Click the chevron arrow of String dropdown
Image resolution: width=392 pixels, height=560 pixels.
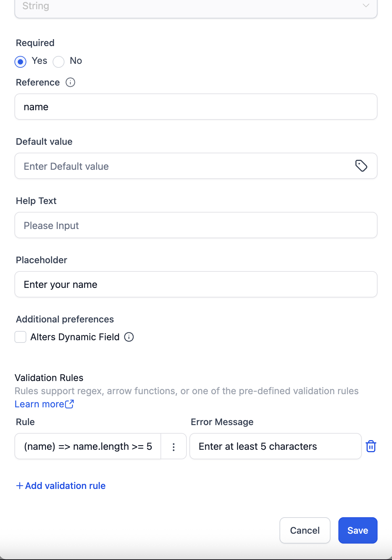pyautogui.click(x=366, y=6)
